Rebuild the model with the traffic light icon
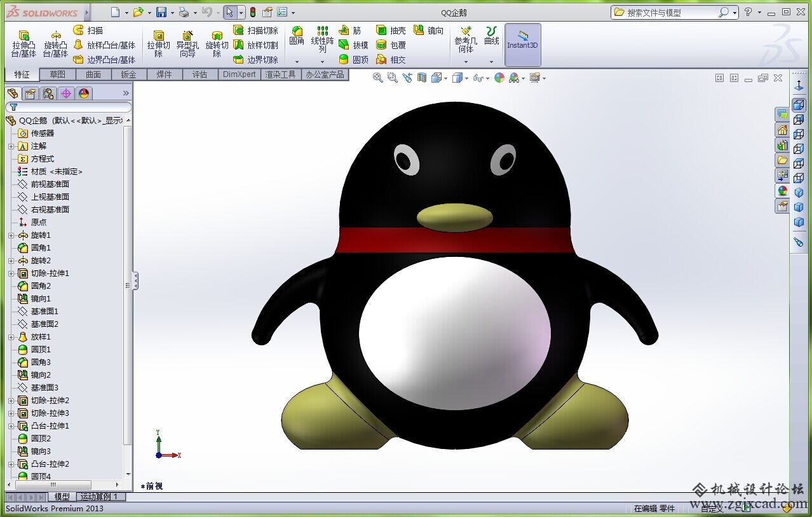Viewport: 812px width, 517px height. (x=252, y=12)
